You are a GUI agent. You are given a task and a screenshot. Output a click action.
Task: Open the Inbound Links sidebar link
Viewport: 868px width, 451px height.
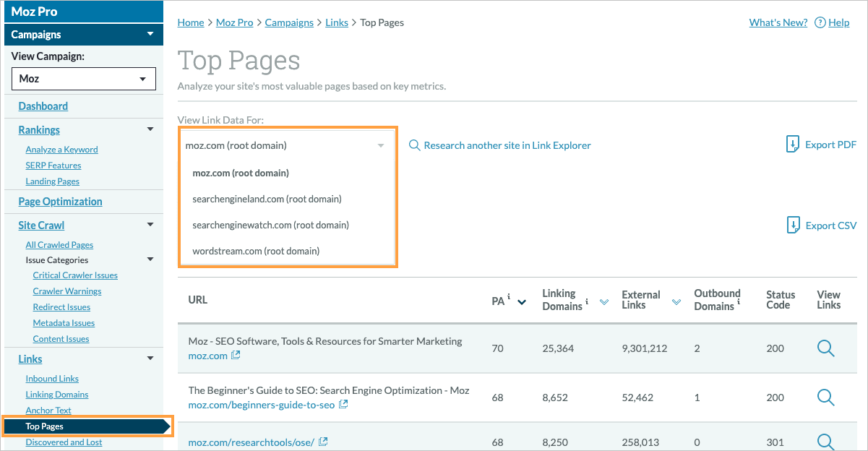coord(51,378)
